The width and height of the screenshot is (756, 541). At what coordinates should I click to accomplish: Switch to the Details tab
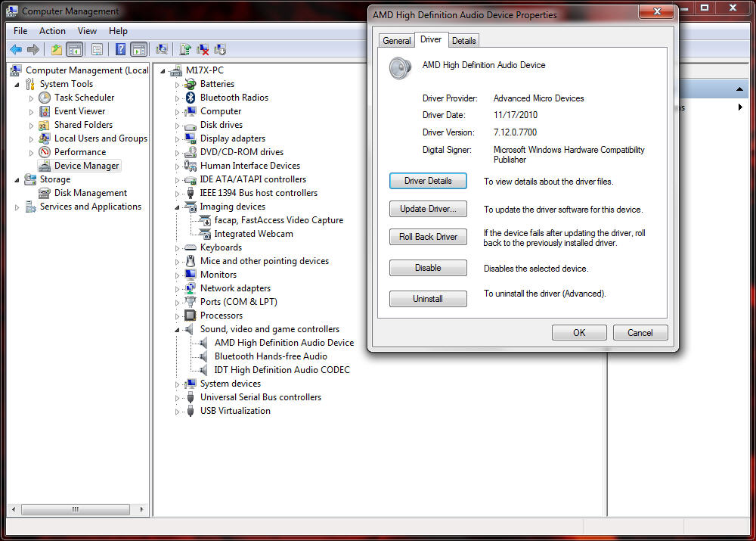coord(464,41)
